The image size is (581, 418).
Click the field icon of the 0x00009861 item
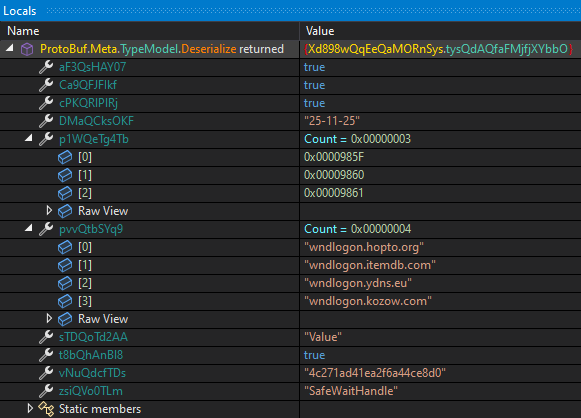coord(65,193)
